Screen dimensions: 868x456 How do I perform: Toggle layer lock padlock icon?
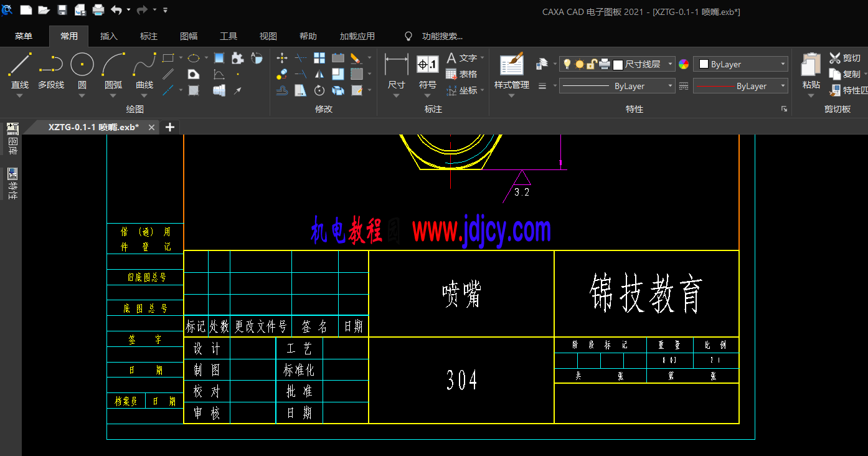(592, 64)
